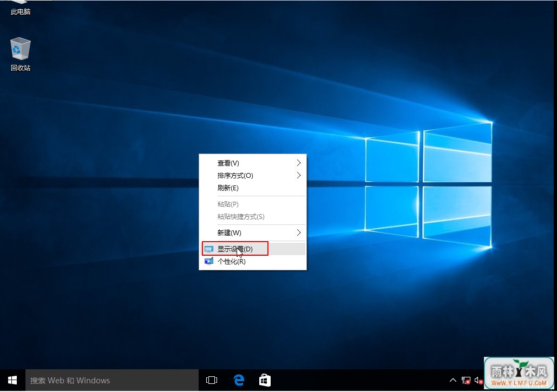This screenshot has height=392, width=557.
Task: Focus the 搜索 Web 和 Windows search box
Action: coord(112,380)
